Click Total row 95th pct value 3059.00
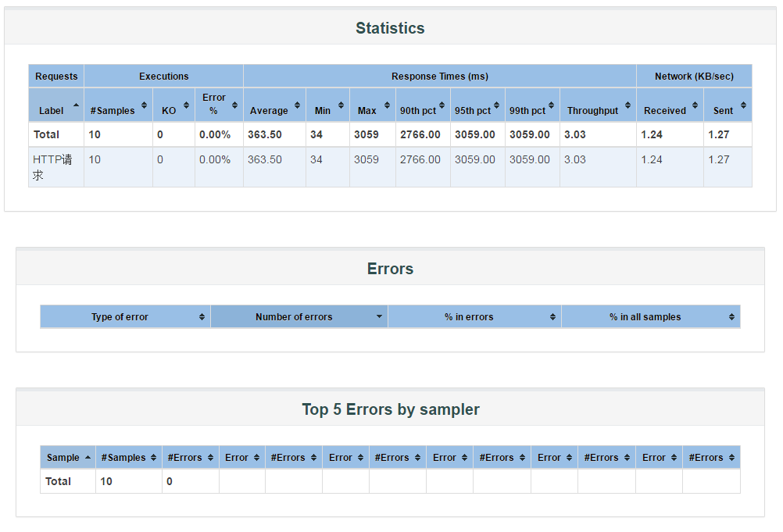The image size is (783, 532). click(475, 134)
